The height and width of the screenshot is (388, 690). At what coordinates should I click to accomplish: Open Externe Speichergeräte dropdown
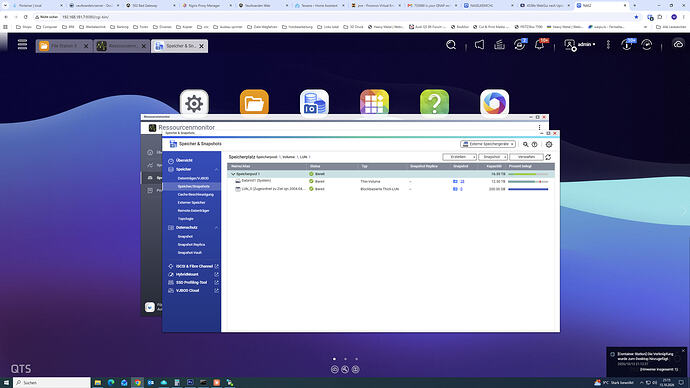coord(488,144)
